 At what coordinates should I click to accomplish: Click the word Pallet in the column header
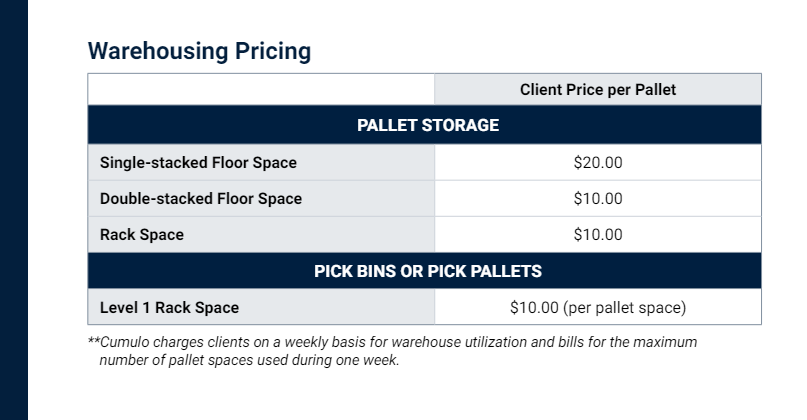point(655,90)
